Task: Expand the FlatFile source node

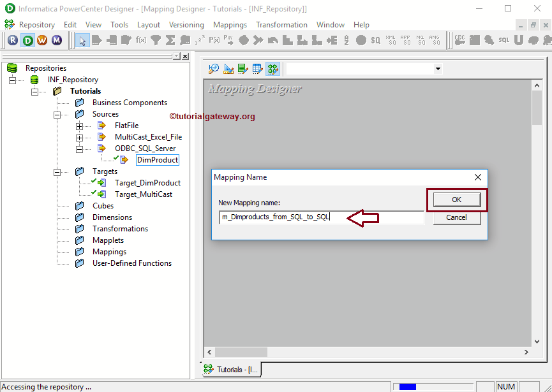Action: (79, 125)
